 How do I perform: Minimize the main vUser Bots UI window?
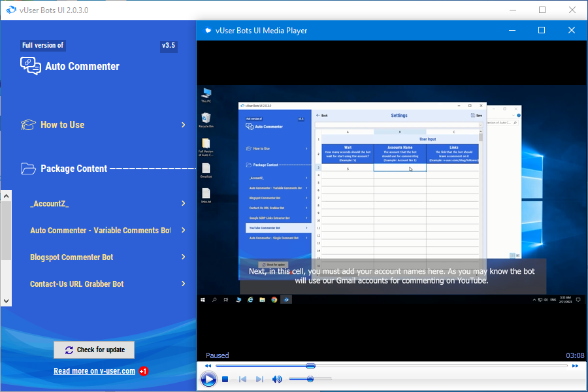[x=513, y=10]
